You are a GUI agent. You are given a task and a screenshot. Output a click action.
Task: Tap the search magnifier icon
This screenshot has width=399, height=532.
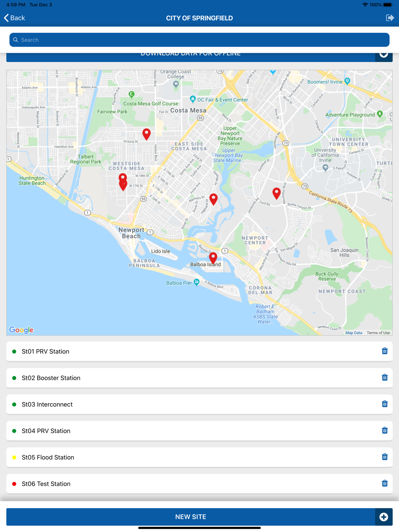[16, 40]
